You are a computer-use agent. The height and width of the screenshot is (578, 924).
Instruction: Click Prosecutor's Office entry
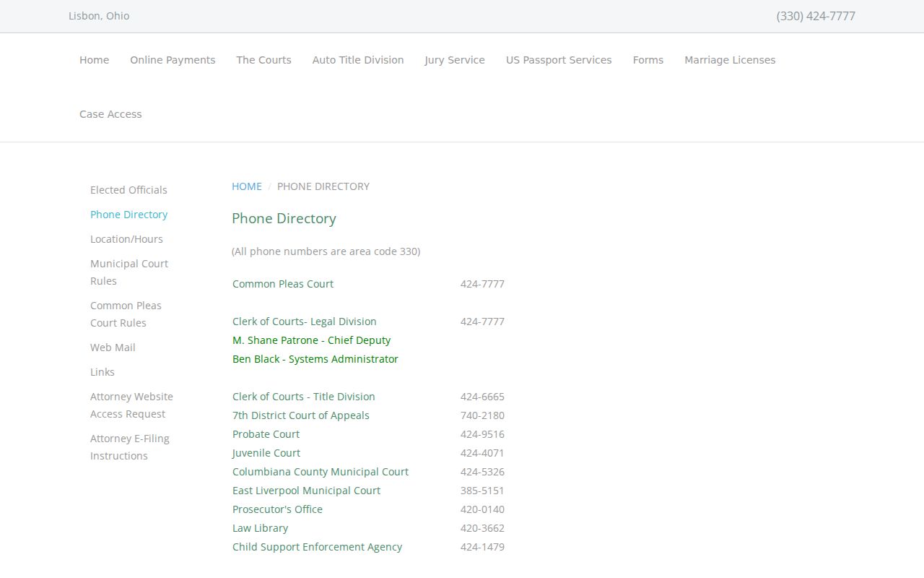pyautogui.click(x=277, y=509)
